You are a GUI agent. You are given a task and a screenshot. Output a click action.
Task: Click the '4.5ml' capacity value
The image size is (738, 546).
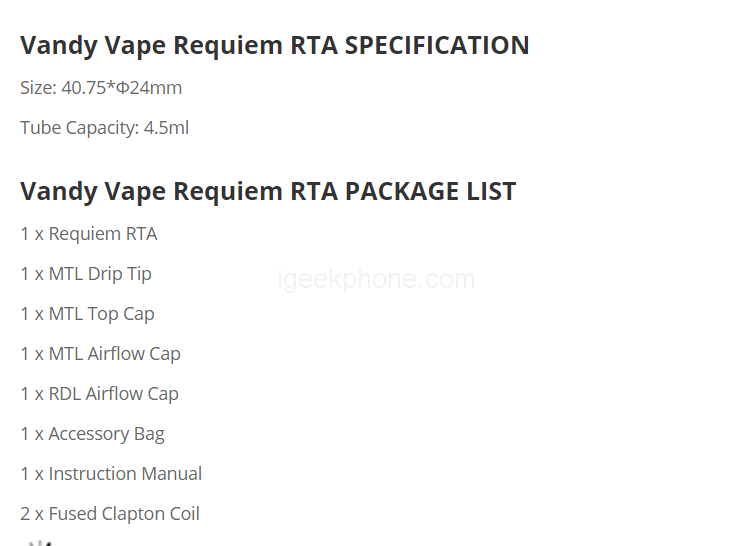click(164, 128)
